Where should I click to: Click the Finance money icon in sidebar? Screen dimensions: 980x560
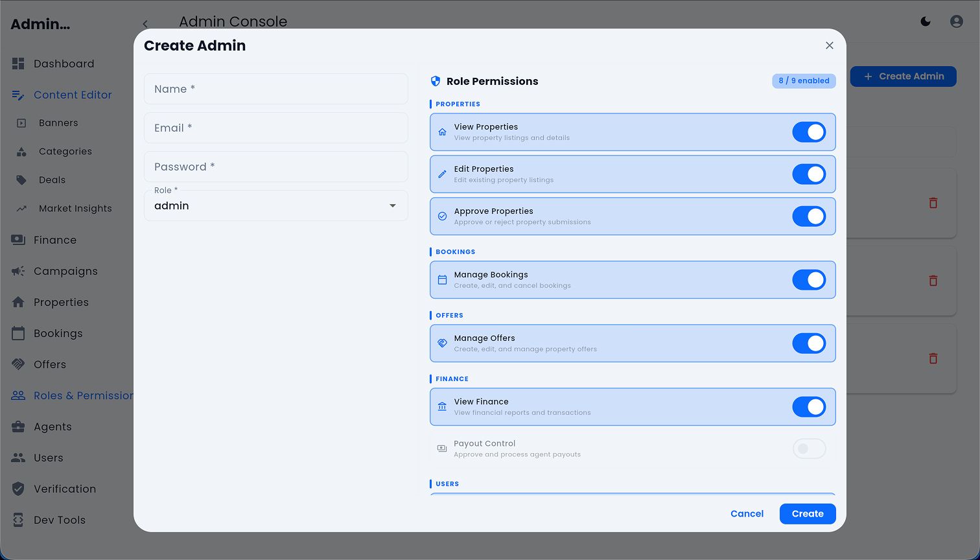(18, 240)
